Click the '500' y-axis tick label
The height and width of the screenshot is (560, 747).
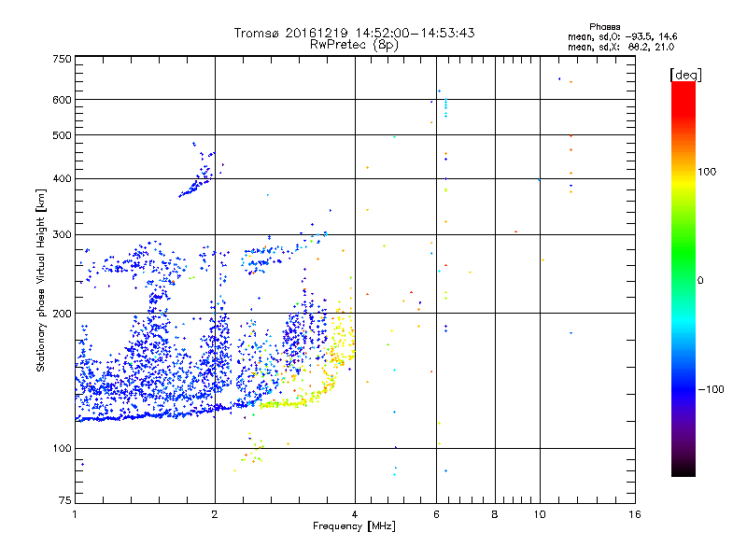point(62,135)
